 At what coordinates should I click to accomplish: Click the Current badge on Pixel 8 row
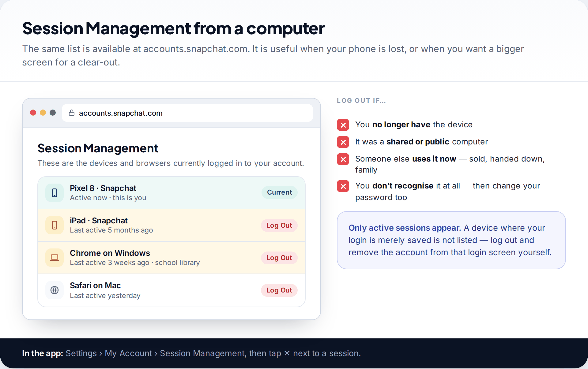tap(279, 192)
